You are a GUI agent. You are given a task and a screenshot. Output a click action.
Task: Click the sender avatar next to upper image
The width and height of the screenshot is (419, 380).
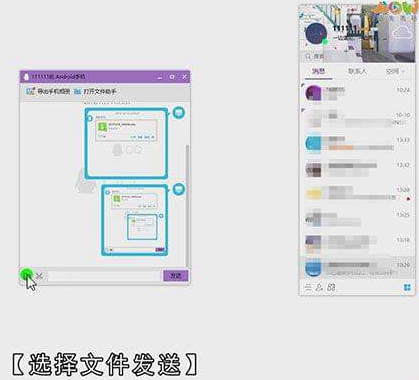point(179,113)
